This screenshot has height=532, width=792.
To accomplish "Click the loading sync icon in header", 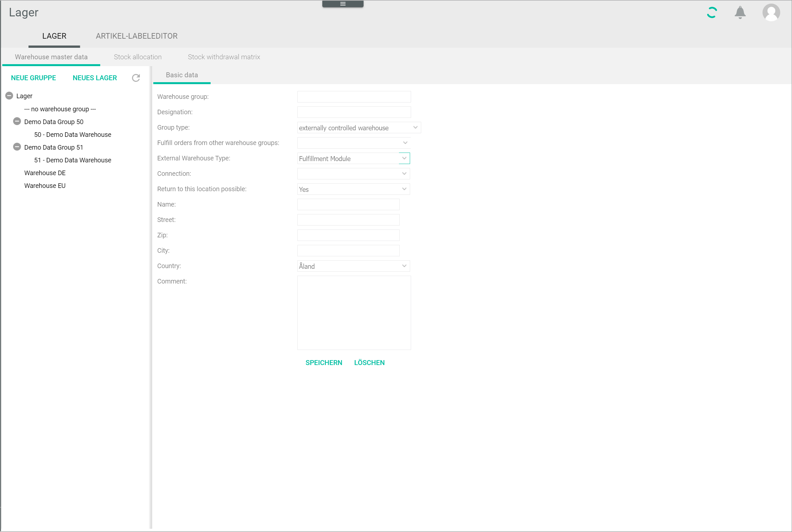I will tap(711, 12).
